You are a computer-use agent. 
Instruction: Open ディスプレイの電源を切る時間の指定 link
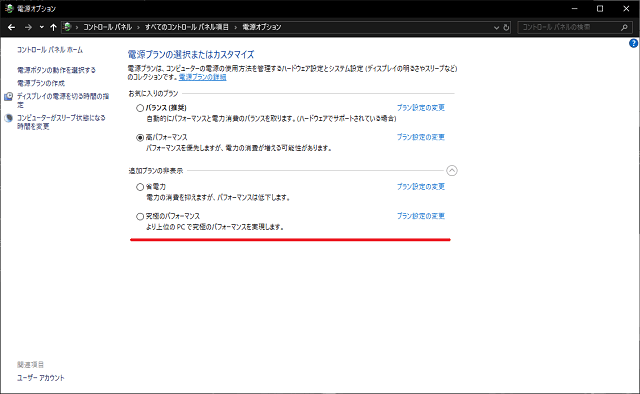[63, 100]
